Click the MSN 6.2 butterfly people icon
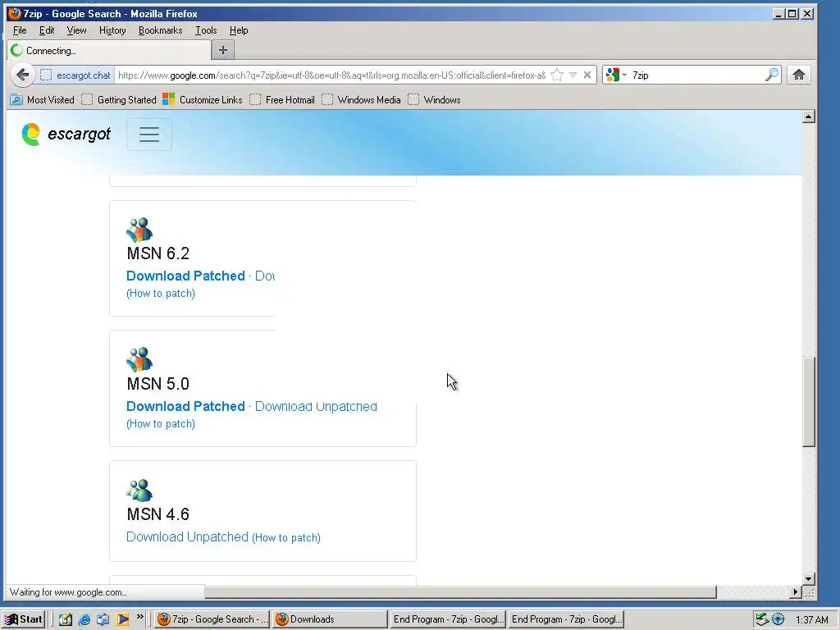This screenshot has width=840, height=630. tap(139, 230)
